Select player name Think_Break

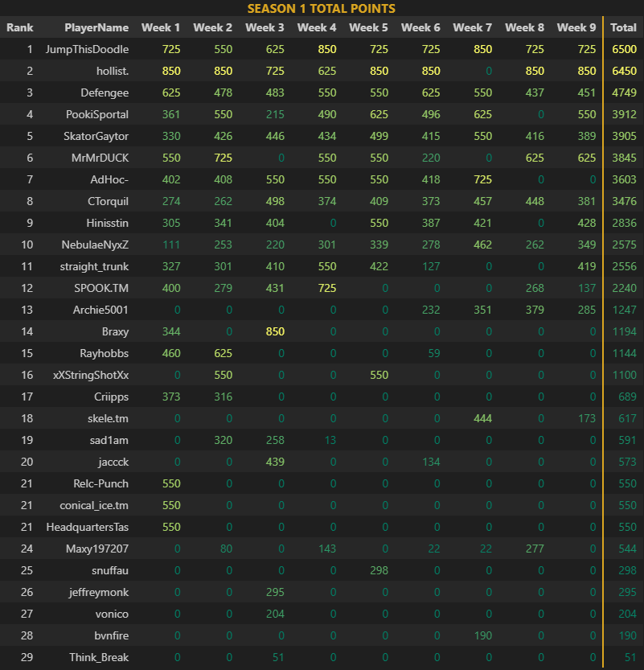point(99,658)
